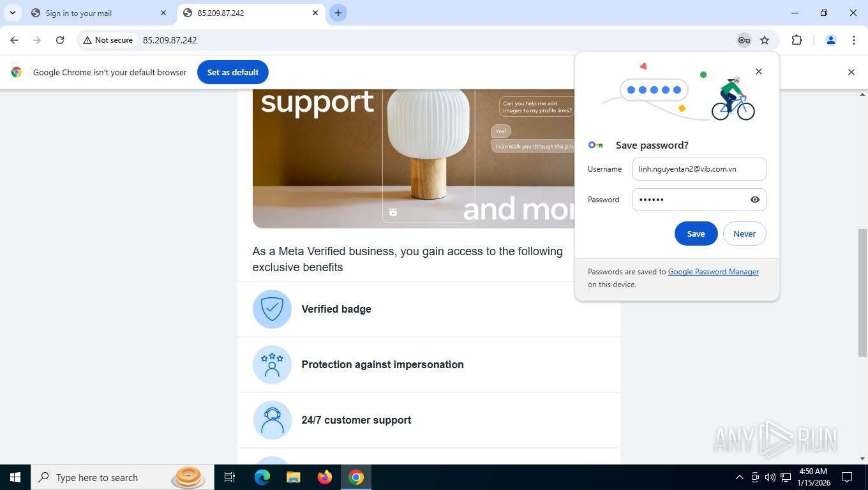The image size is (868, 490).
Task: Open the network icon in the tray
Action: (x=786, y=477)
